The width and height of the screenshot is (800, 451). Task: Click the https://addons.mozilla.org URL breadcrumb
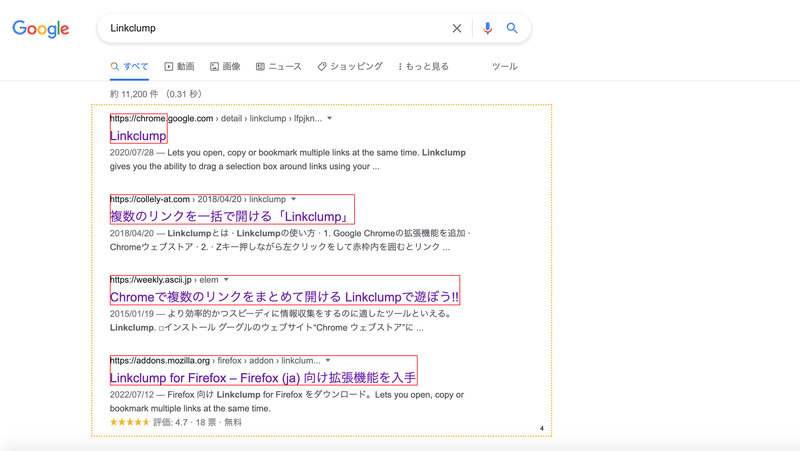click(215, 360)
